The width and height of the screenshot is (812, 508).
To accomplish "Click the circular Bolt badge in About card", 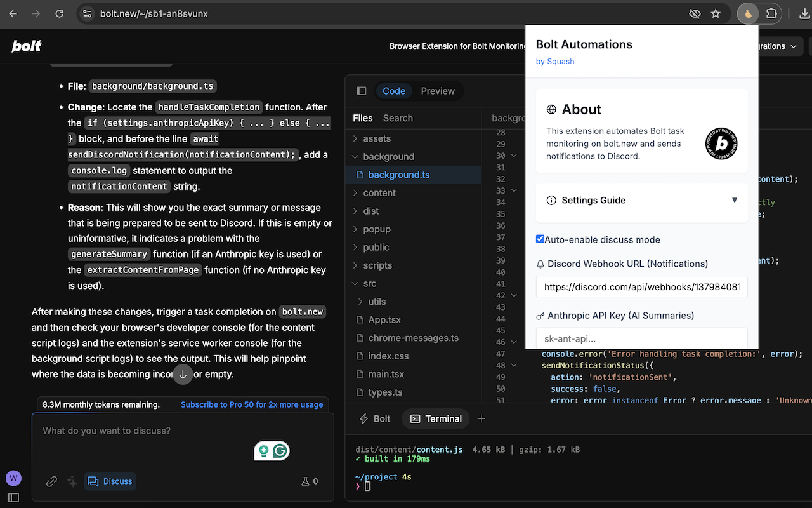I will tap(721, 144).
